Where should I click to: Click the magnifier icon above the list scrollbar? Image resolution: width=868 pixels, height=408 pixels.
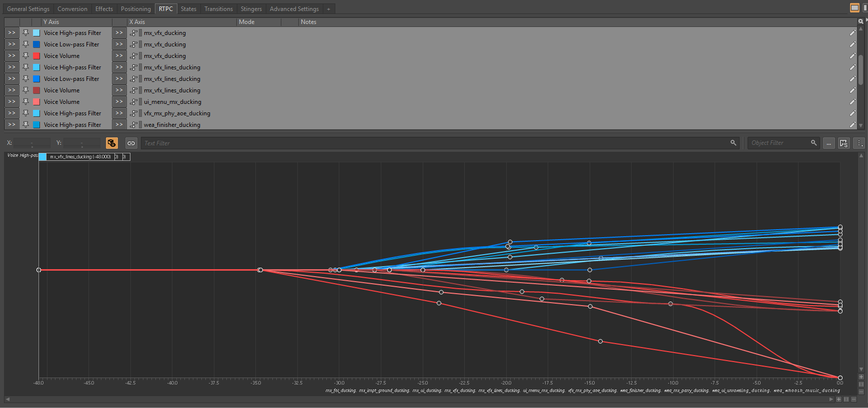(x=861, y=21)
